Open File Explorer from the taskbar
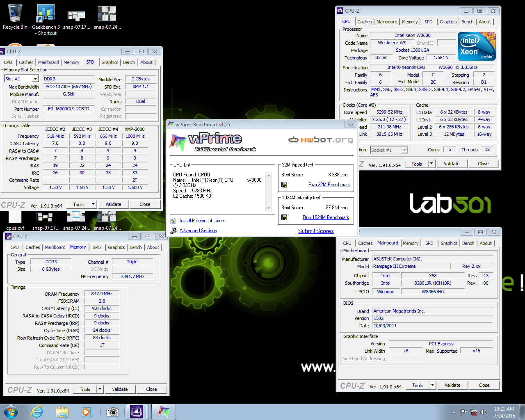 tap(62, 412)
